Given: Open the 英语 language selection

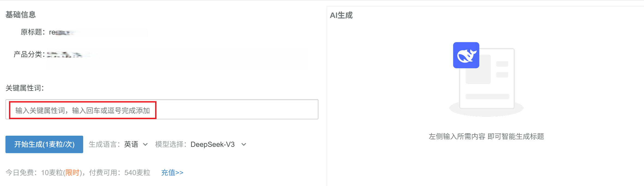Looking at the screenshot, I should point(131,144).
